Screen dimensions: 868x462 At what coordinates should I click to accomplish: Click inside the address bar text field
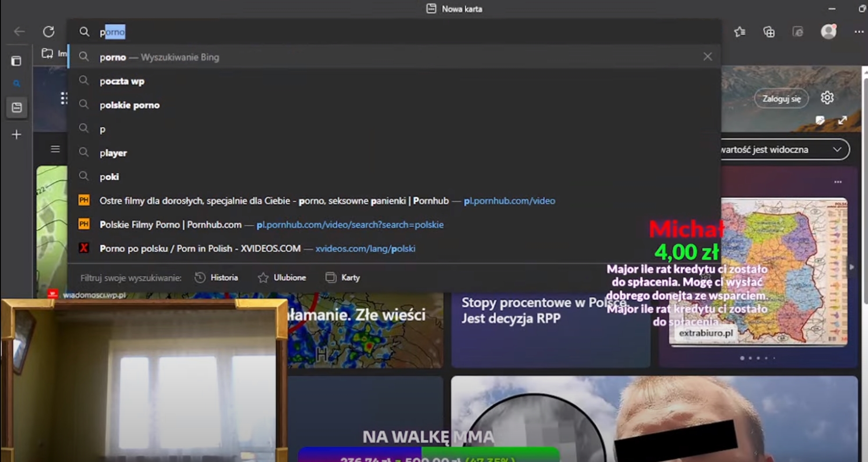[351, 32]
